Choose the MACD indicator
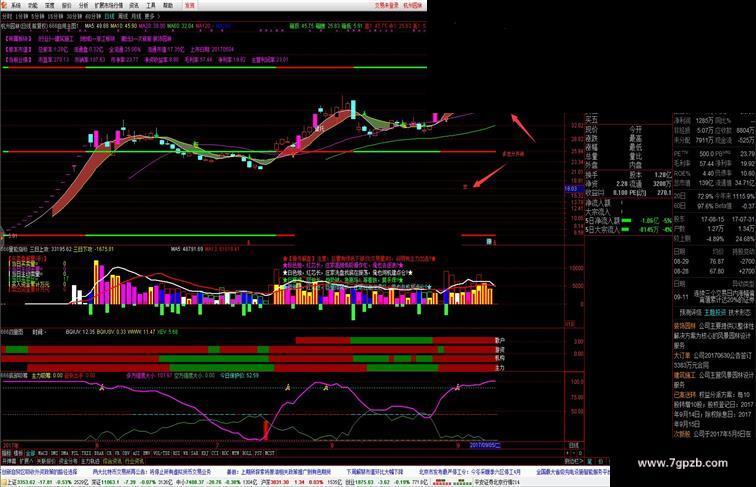Screen dimensions: 756x487 pyautogui.click(x=43, y=453)
